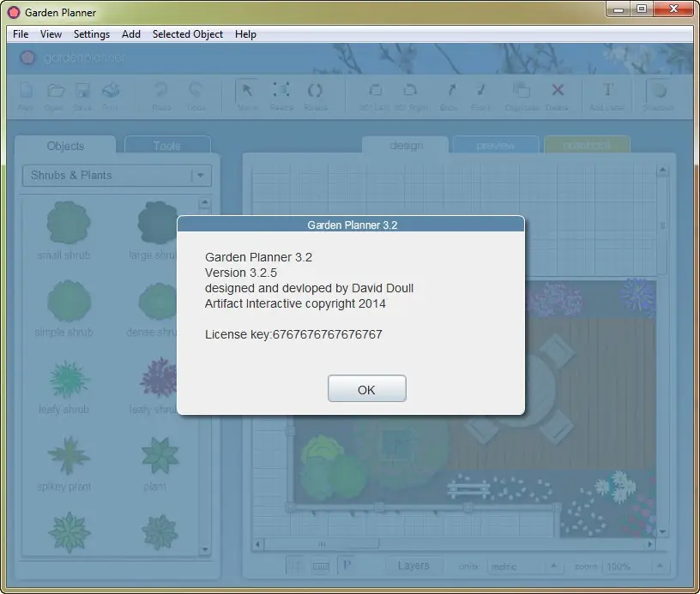
Task: Click the objects list scroll up arrow
Action: point(204,203)
